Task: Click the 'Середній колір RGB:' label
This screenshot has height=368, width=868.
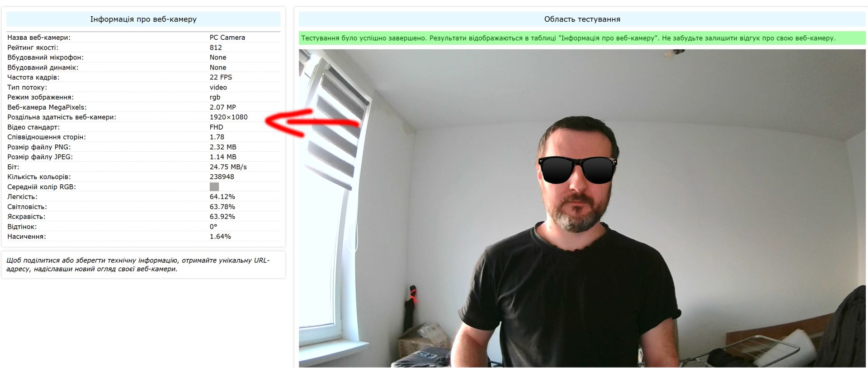Action: pos(42,186)
